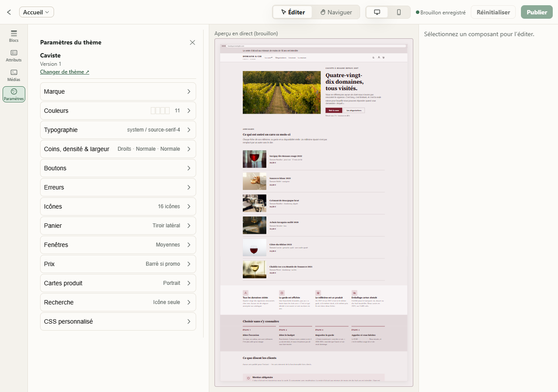Toggle Éditer mode
The image size is (558, 392).
pyautogui.click(x=293, y=12)
